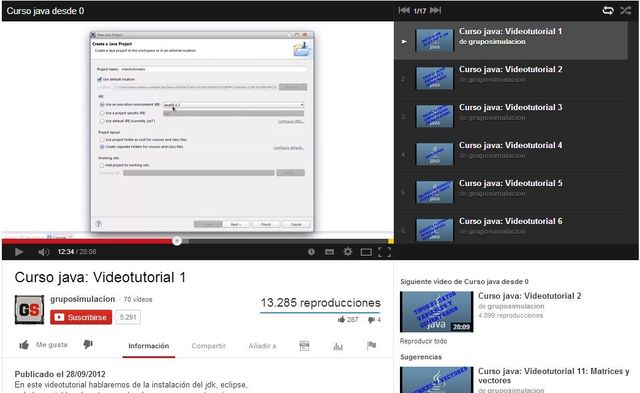Click the red Suscribirse button
This screenshot has height=393, width=640.
tap(81, 317)
